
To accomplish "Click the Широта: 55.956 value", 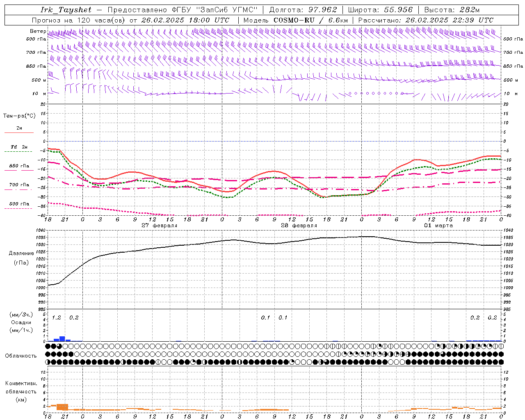I will click(380, 10).
